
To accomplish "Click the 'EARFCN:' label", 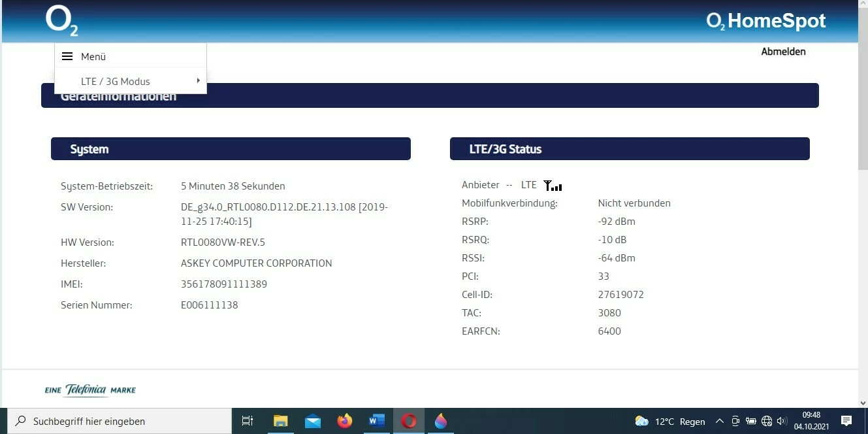I will [481, 331].
